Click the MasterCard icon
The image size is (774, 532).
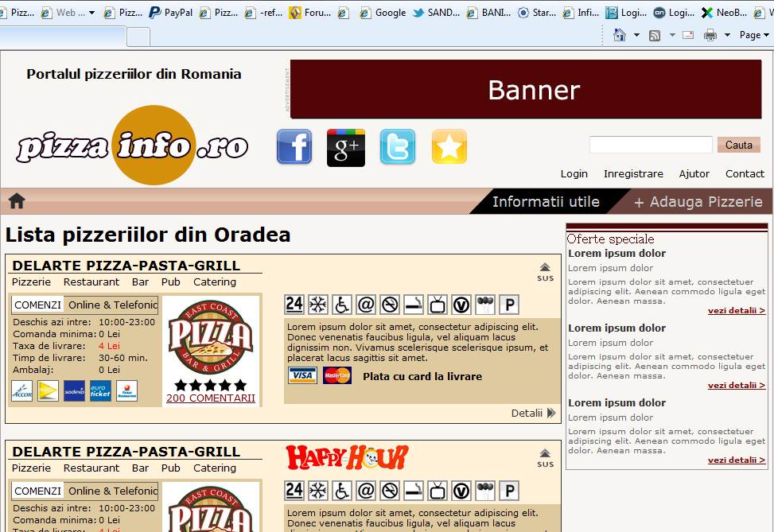(x=337, y=375)
